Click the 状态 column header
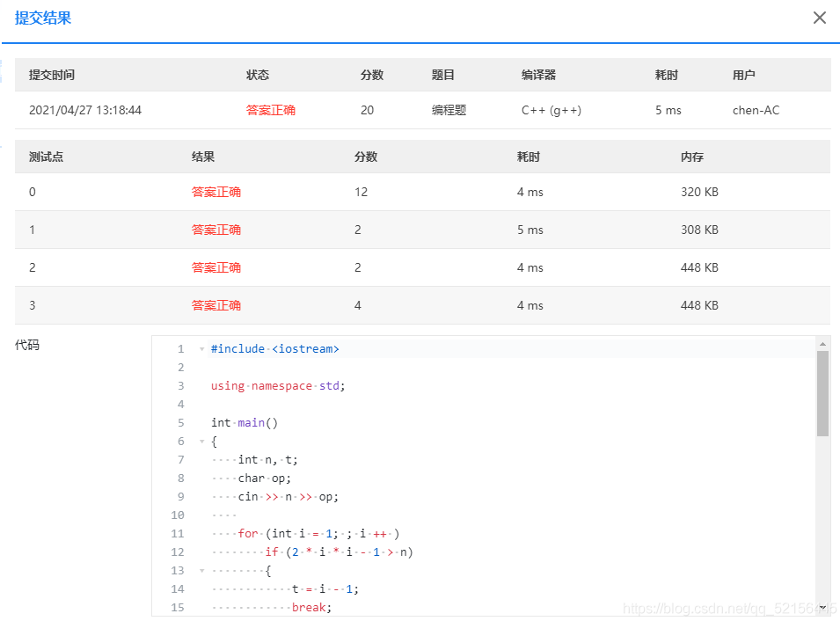Screen dimensions: 840x621 click(258, 75)
